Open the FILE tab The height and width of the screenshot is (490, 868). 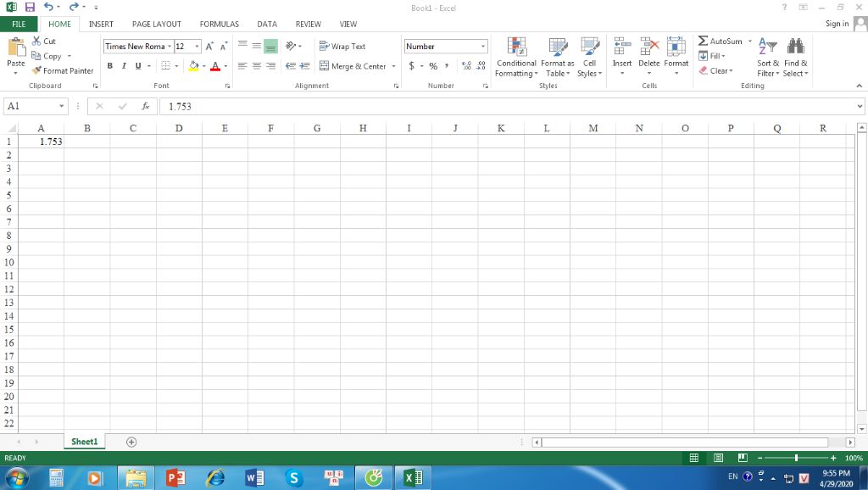coord(19,24)
